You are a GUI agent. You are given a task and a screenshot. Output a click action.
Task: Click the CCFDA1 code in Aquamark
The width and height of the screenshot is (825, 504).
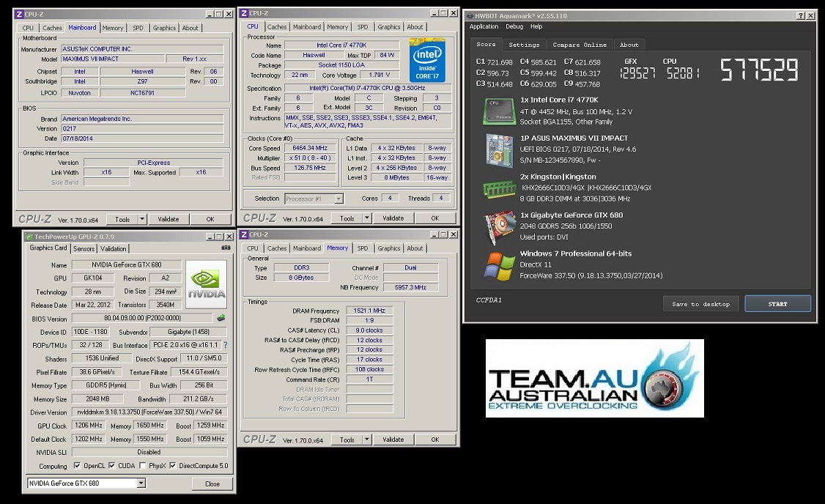(489, 300)
